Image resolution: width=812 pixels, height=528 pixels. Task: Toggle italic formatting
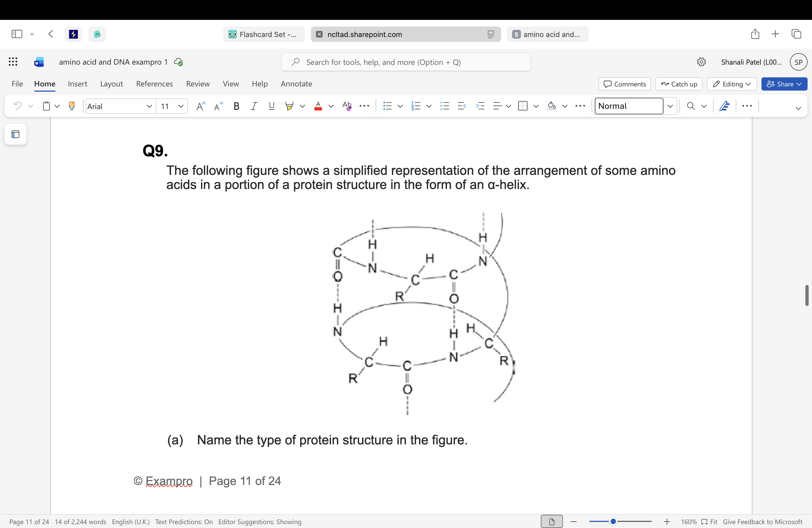click(254, 106)
